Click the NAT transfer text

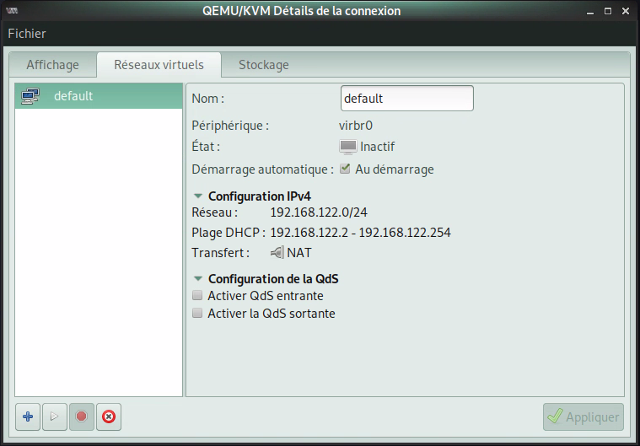pos(299,253)
